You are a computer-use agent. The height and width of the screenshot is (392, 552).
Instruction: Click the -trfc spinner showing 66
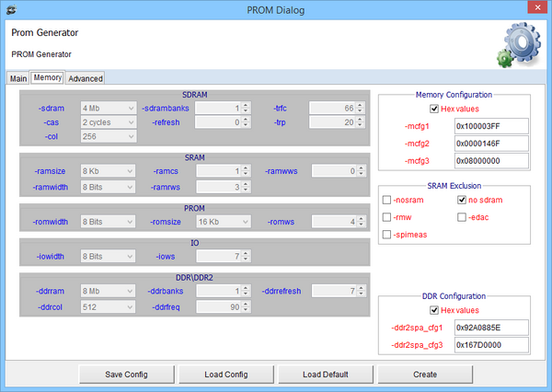(x=337, y=109)
